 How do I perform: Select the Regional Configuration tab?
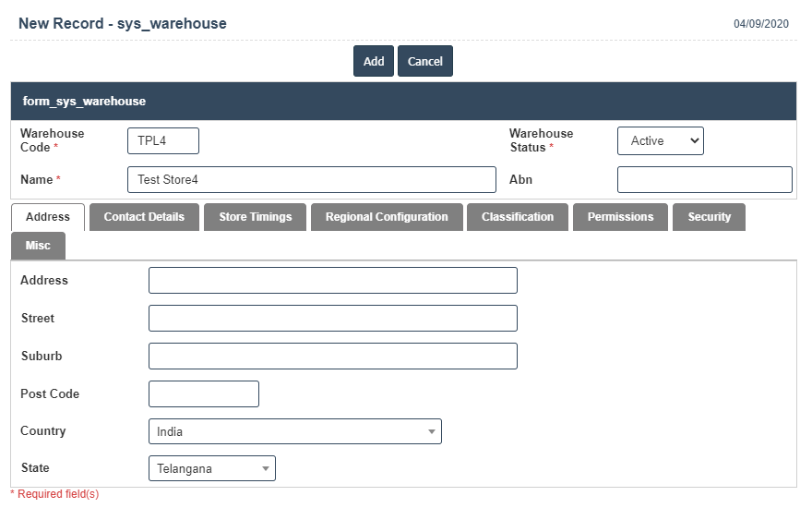pyautogui.click(x=387, y=217)
